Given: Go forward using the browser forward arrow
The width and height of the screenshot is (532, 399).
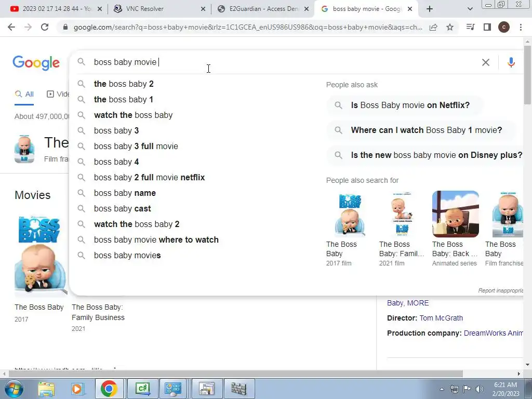Looking at the screenshot, I should pos(28,27).
